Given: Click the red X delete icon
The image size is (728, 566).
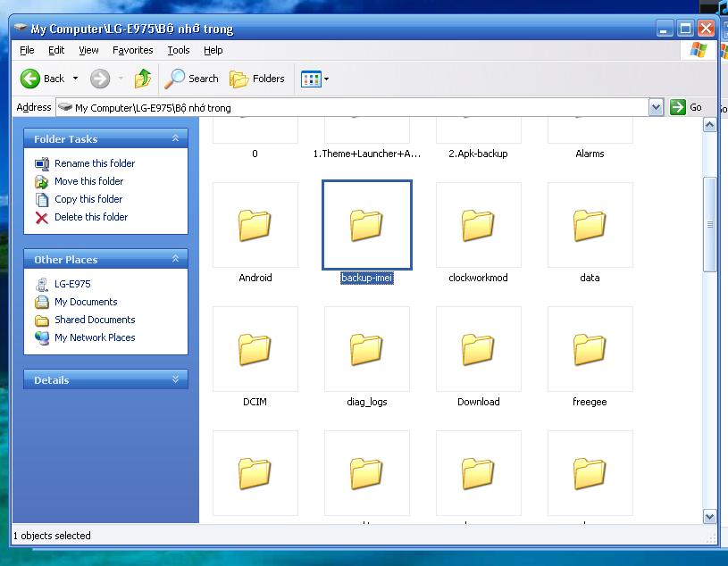Looking at the screenshot, I should [x=42, y=218].
